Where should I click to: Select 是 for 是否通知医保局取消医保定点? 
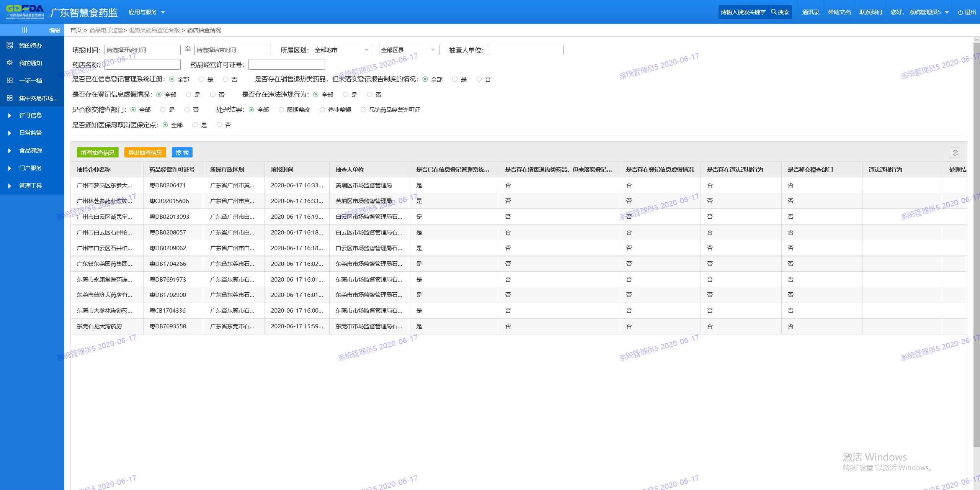195,125
